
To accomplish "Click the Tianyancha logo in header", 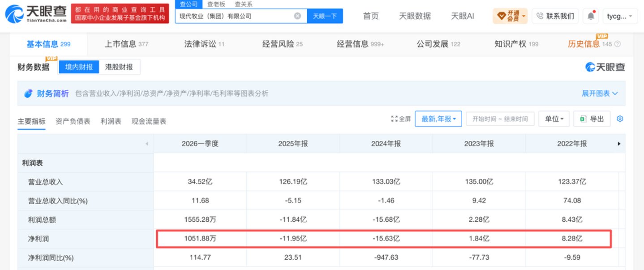I will click(37, 13).
